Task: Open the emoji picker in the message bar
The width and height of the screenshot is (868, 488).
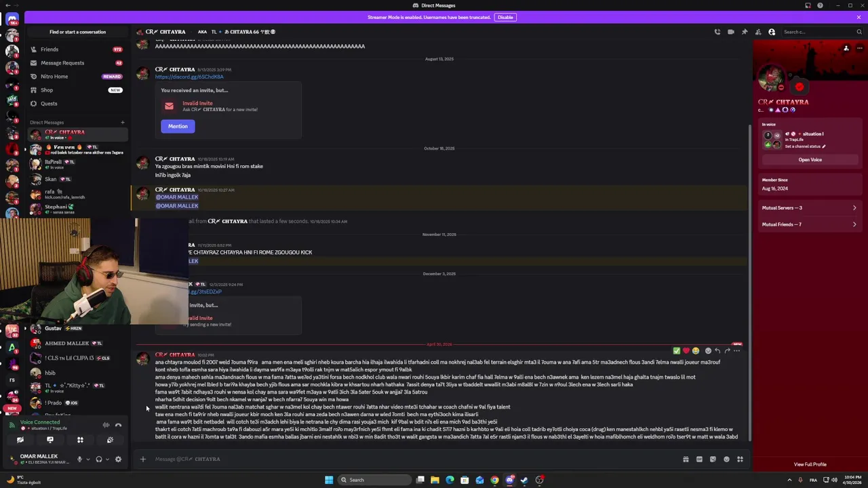Action: (x=726, y=459)
